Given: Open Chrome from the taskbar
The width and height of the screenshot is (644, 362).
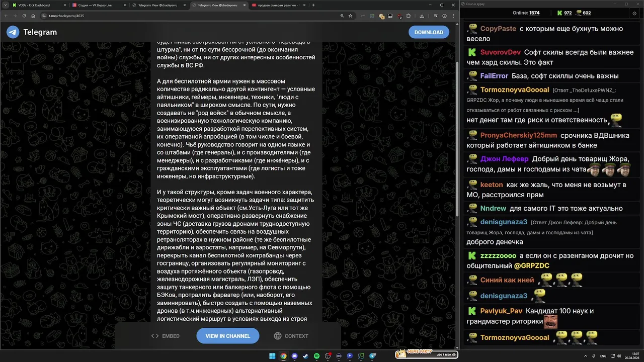Looking at the screenshot, I should pos(283,356).
